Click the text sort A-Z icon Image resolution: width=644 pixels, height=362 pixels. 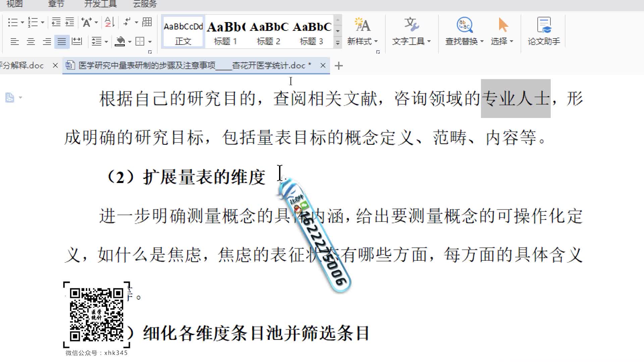click(x=108, y=23)
